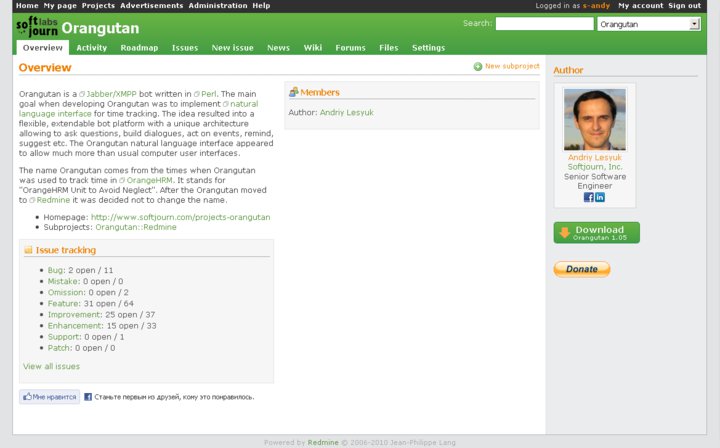Open the Files tab
This screenshot has width=720, height=448.
click(x=388, y=48)
